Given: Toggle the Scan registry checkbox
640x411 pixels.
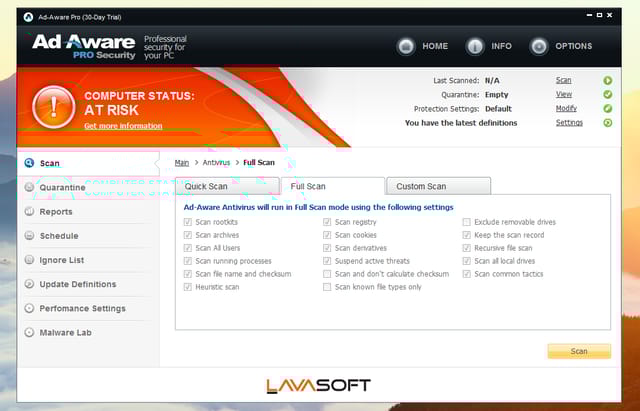Looking at the screenshot, I should [x=327, y=222].
